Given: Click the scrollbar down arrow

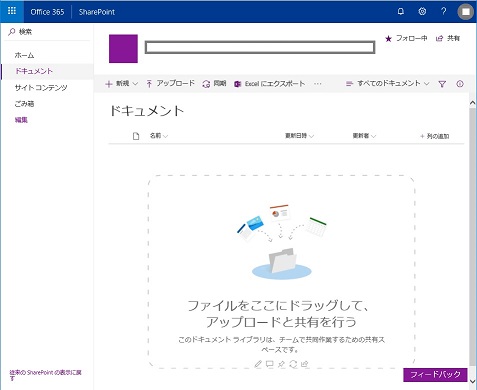Looking at the screenshot, I should (x=473, y=381).
